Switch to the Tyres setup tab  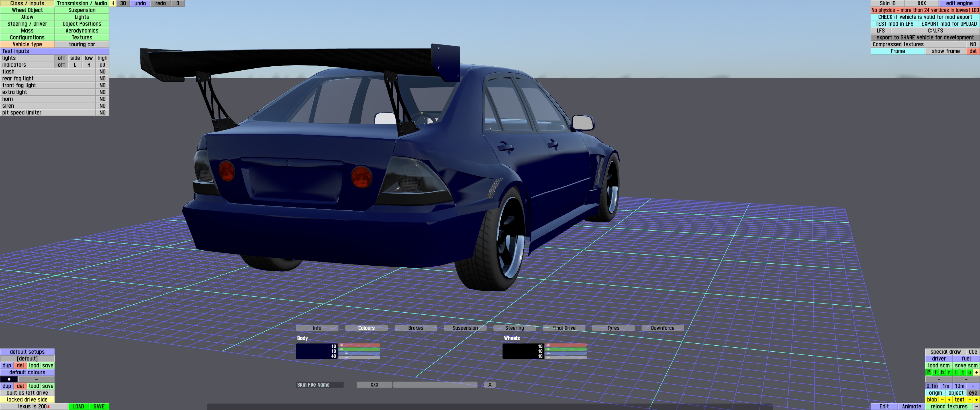(x=613, y=328)
